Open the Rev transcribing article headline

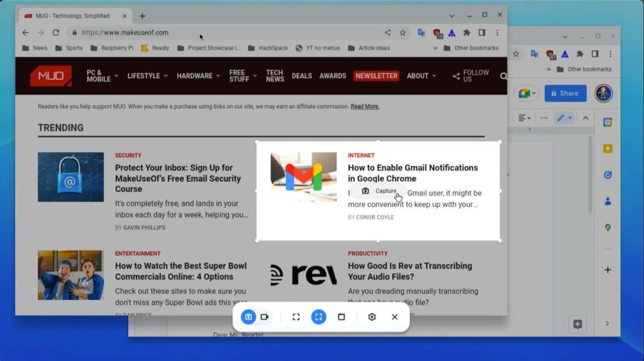pos(410,271)
